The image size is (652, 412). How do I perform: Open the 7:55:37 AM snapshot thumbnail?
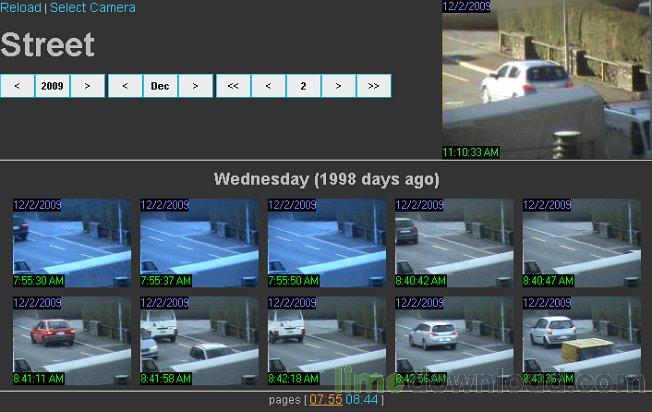199,243
